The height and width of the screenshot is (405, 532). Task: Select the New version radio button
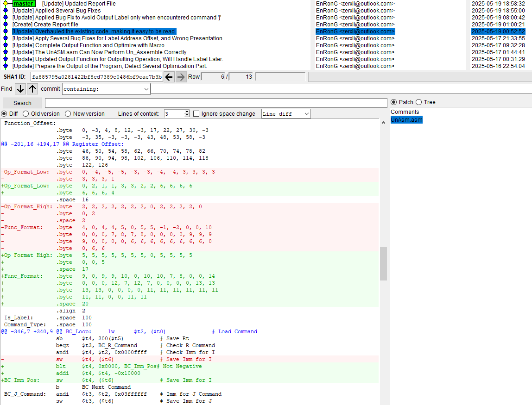[x=68, y=114]
